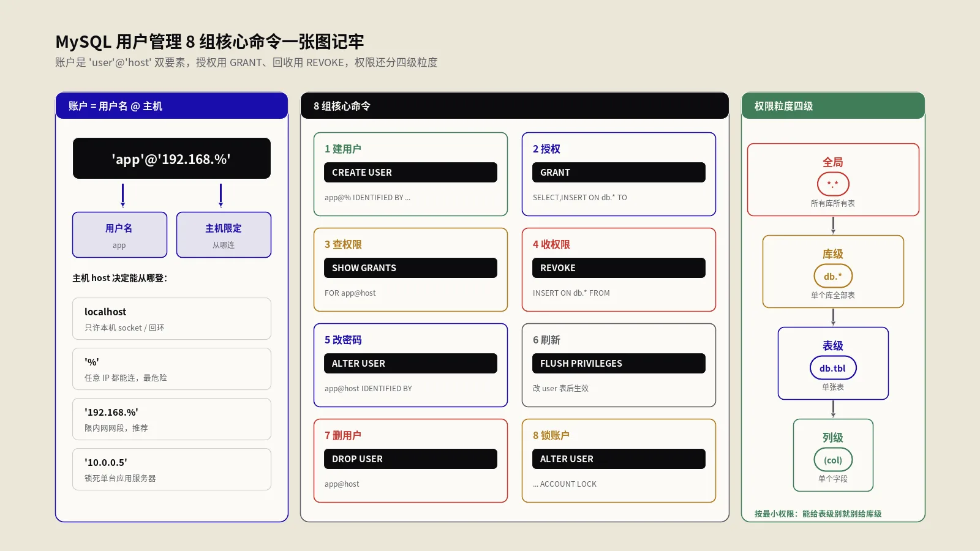Click text INSERT ON db.* FROM
Image resolution: width=980 pixels, height=551 pixels.
pos(571,293)
